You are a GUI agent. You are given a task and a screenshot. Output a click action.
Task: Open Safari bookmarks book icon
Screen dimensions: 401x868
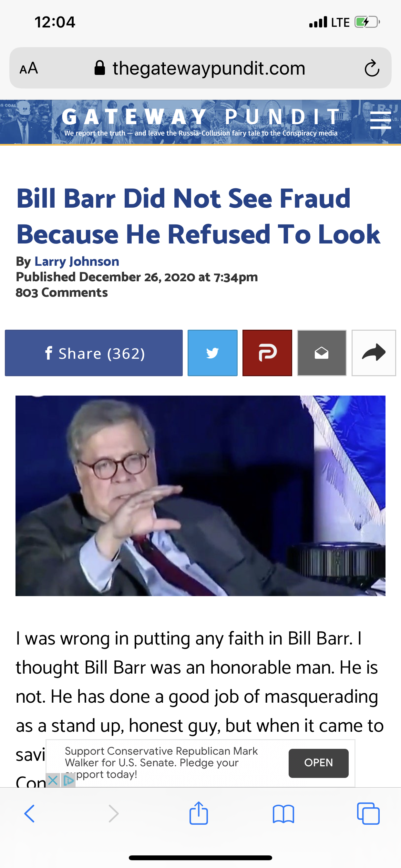tap(283, 814)
